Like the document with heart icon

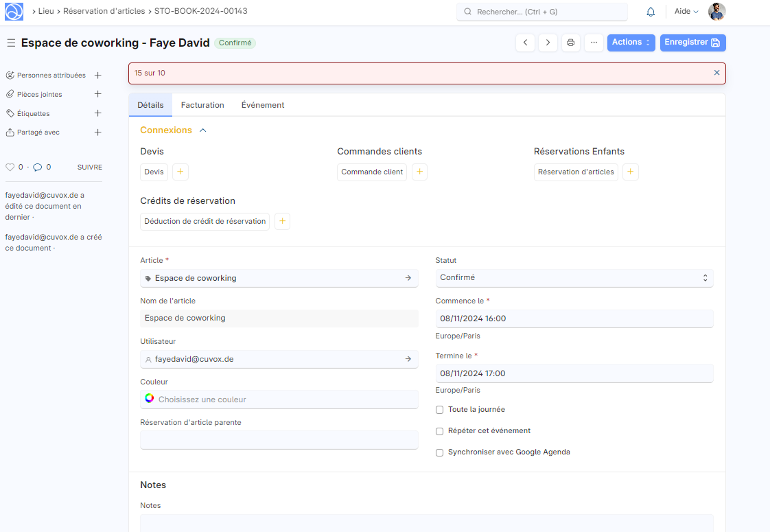(10, 167)
